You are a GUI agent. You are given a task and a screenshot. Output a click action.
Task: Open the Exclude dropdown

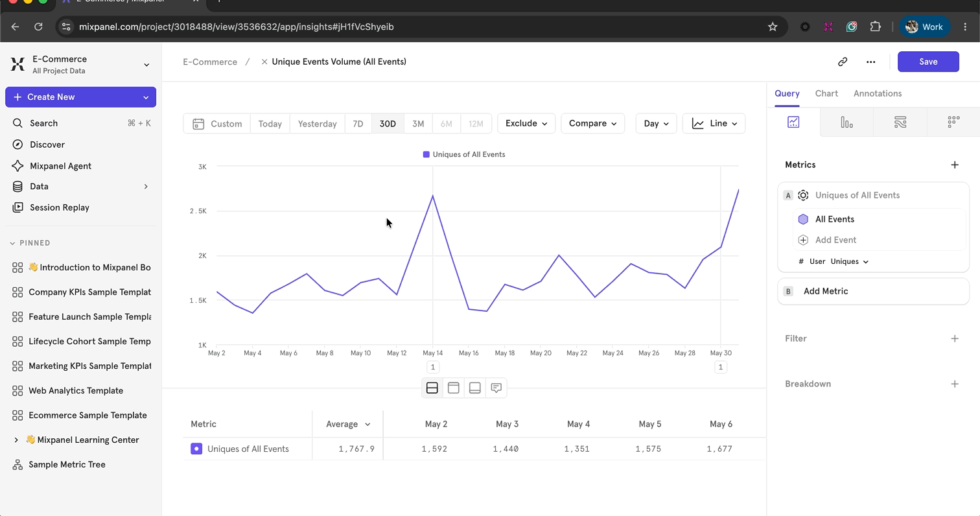point(526,123)
